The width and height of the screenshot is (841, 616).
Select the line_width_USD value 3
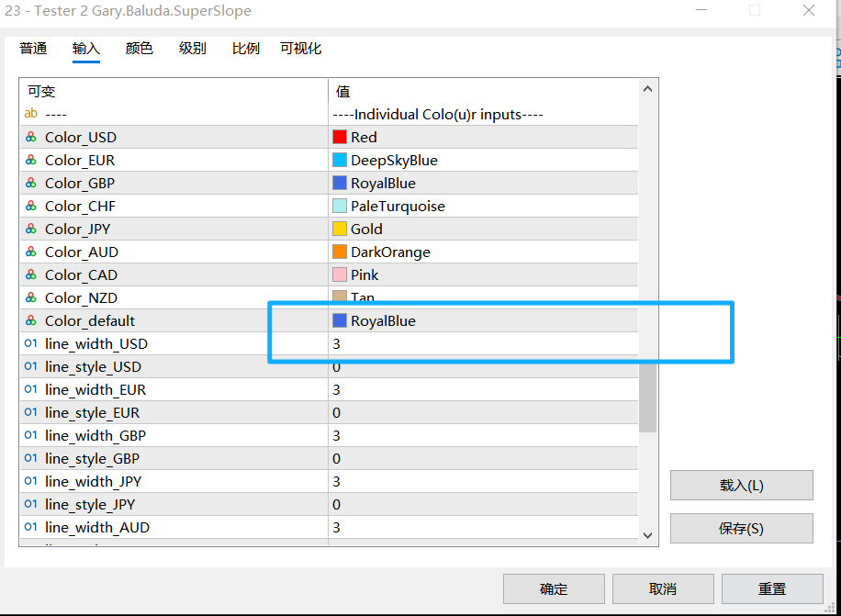click(336, 344)
